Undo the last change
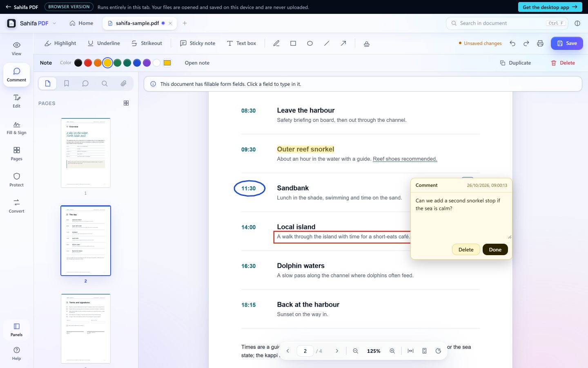The height and width of the screenshot is (368, 588). tap(512, 43)
